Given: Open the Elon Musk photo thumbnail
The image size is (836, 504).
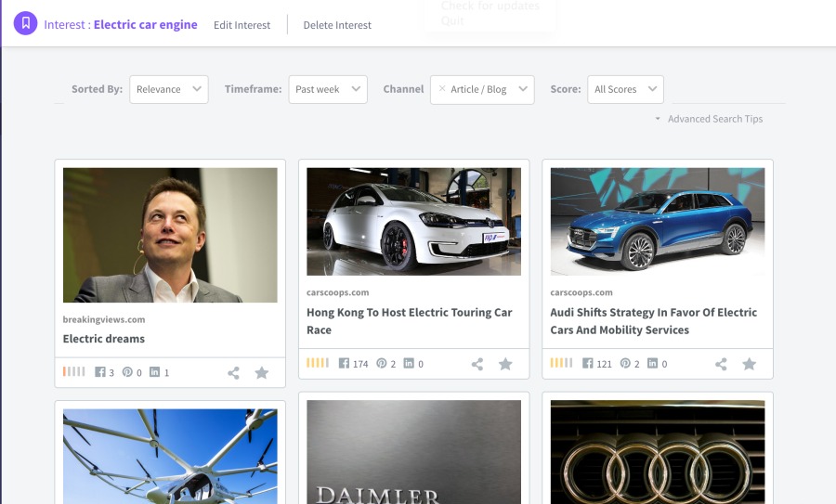Looking at the screenshot, I should 170,235.
